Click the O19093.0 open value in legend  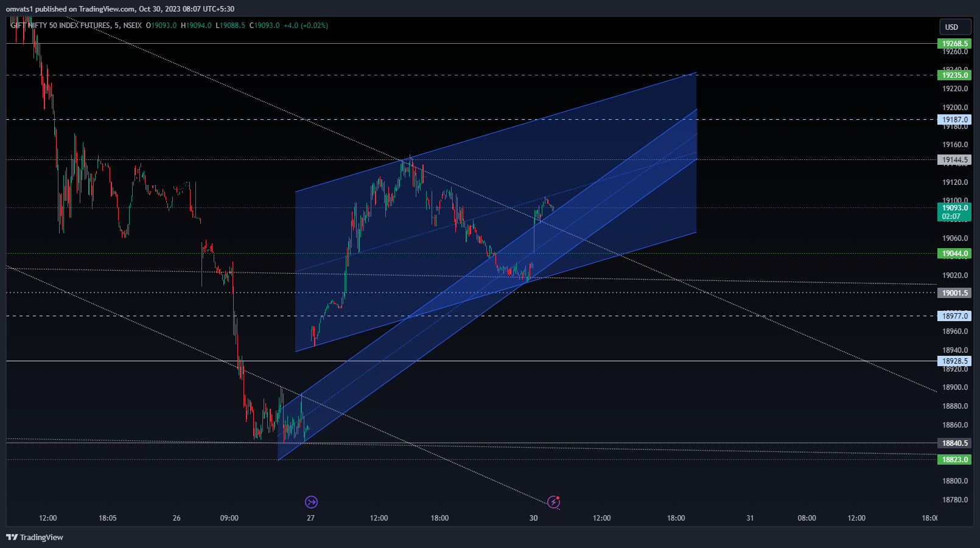coord(161,26)
